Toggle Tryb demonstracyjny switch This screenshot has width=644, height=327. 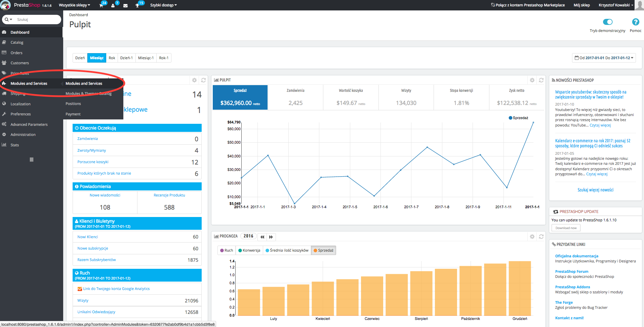[x=607, y=22]
